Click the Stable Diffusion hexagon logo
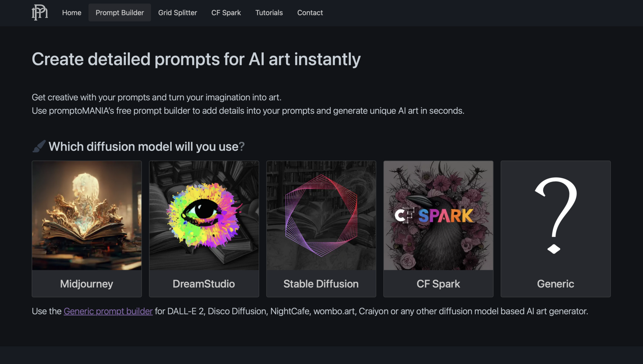Screen dimensions: 643x364 [x=321, y=216]
